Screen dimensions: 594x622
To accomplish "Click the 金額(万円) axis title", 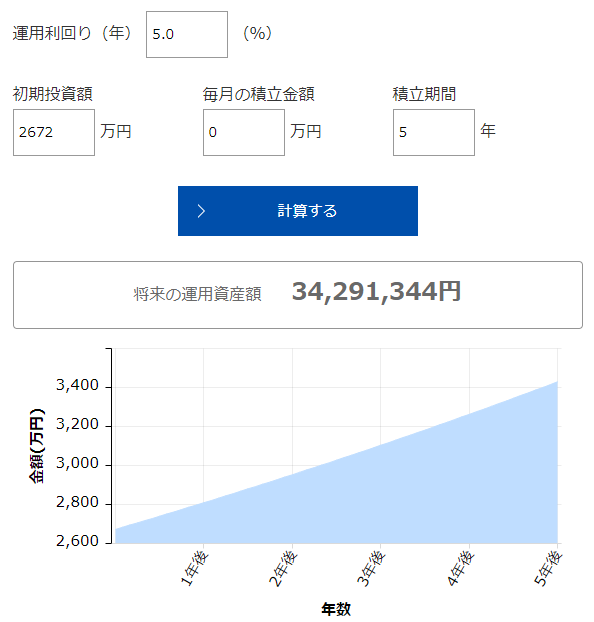I will point(37,445).
